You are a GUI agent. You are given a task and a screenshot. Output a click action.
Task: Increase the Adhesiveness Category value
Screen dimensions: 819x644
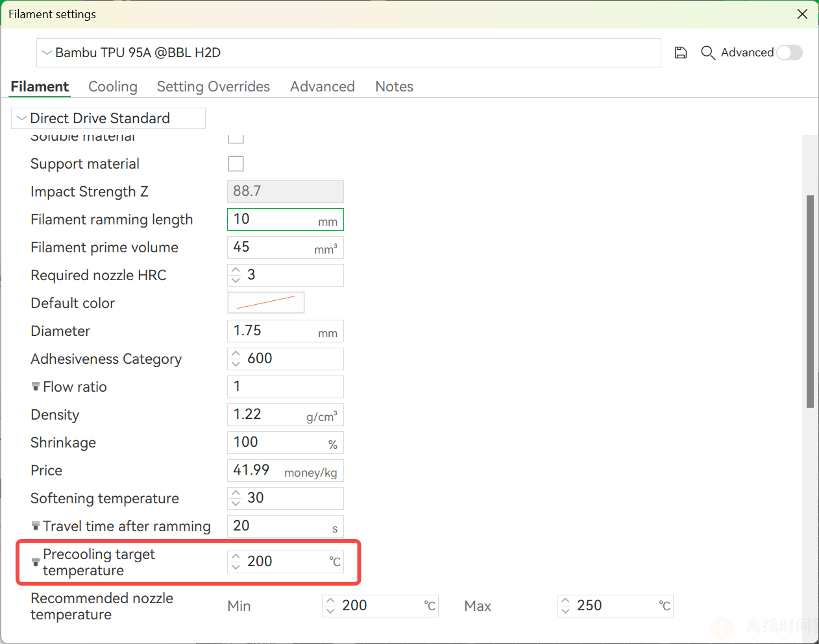236,353
